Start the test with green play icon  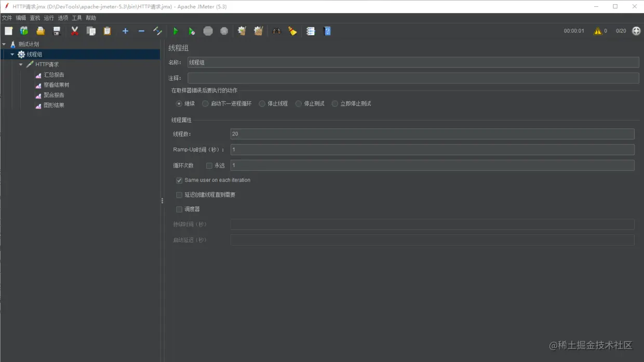point(176,31)
